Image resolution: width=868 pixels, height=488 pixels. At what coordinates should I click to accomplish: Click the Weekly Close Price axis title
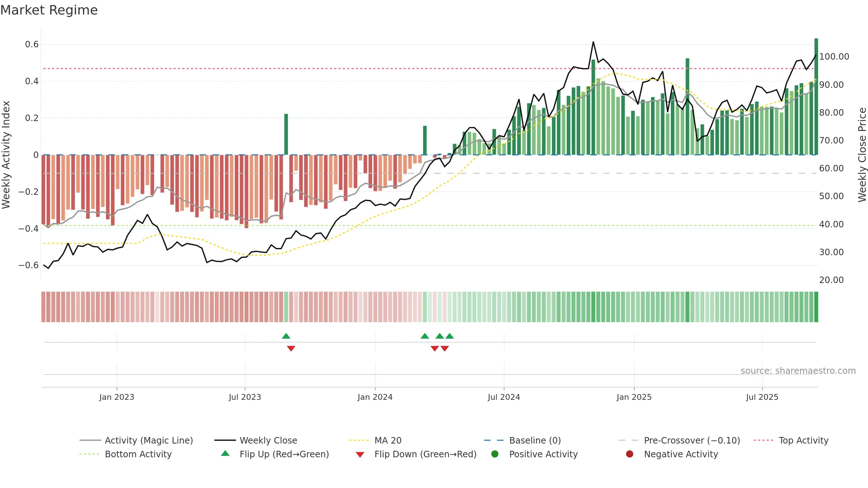click(x=862, y=155)
